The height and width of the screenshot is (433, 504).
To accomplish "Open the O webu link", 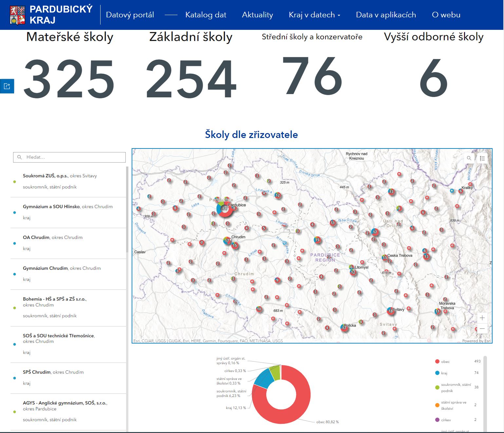I will pyautogui.click(x=446, y=15).
